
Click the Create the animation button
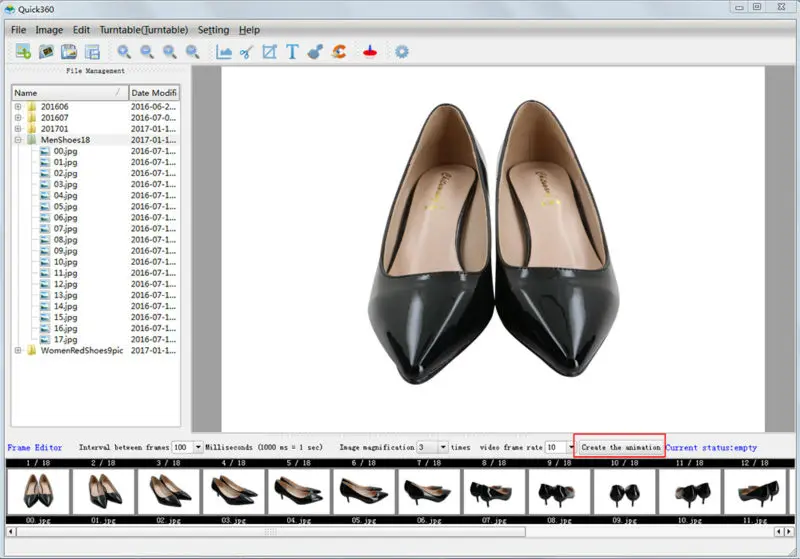(x=620, y=448)
